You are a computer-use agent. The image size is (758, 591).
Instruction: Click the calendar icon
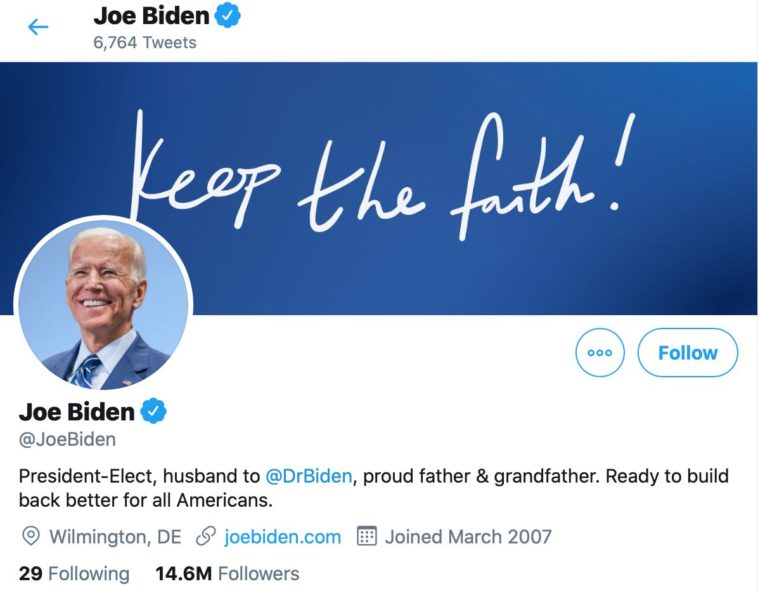click(x=367, y=537)
